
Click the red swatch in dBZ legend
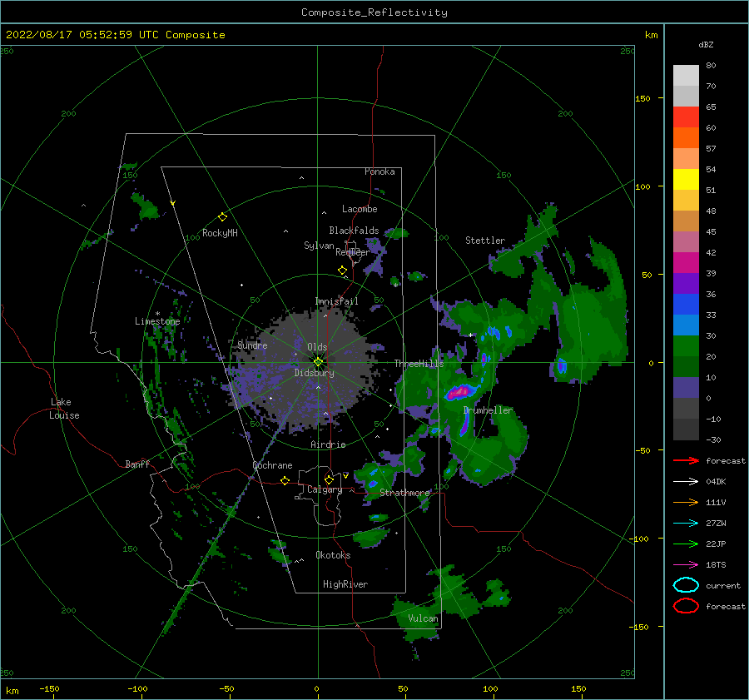(686, 117)
